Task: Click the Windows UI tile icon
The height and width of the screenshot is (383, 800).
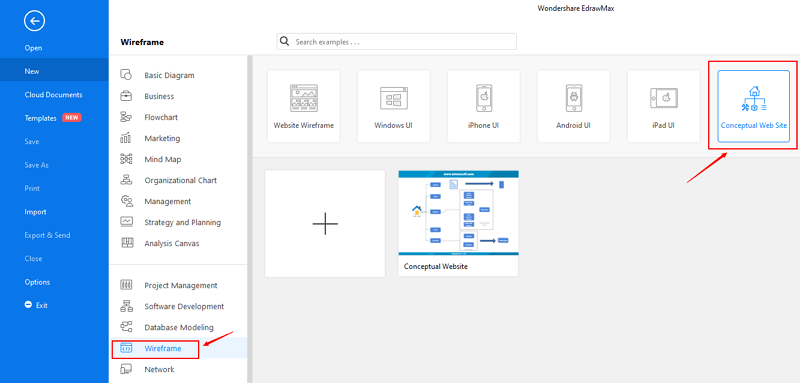Action: pos(393,98)
